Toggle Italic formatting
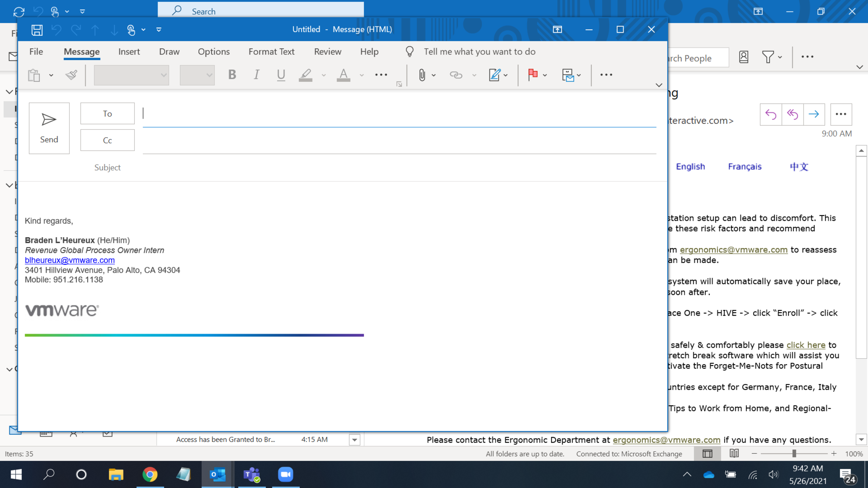Screen dimensions: 868x488 click(x=256, y=75)
